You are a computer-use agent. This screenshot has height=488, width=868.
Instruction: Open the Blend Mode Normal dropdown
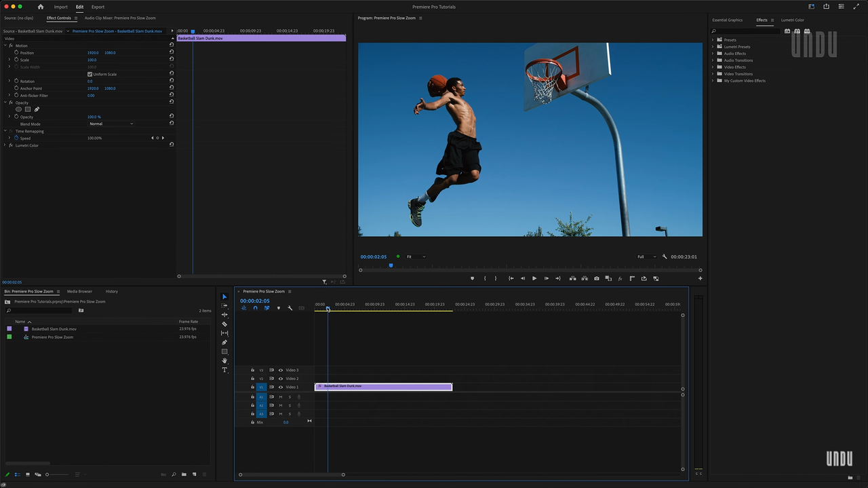(x=111, y=124)
